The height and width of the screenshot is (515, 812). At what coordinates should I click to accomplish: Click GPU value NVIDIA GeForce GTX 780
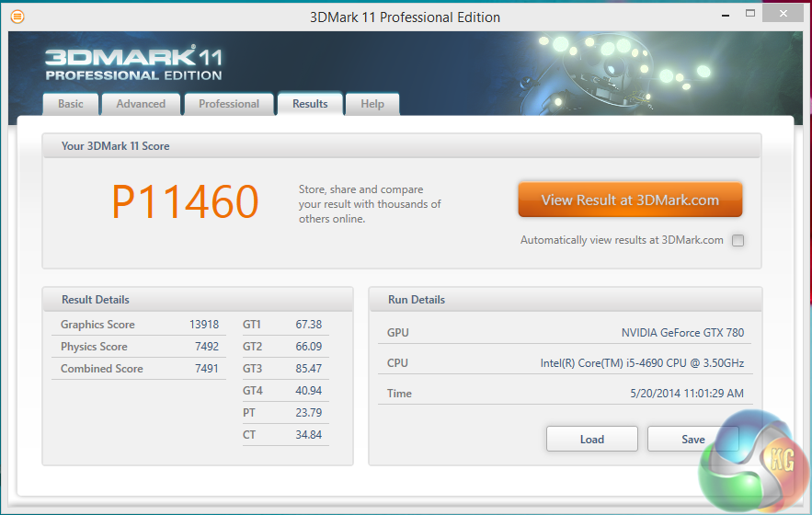682,333
